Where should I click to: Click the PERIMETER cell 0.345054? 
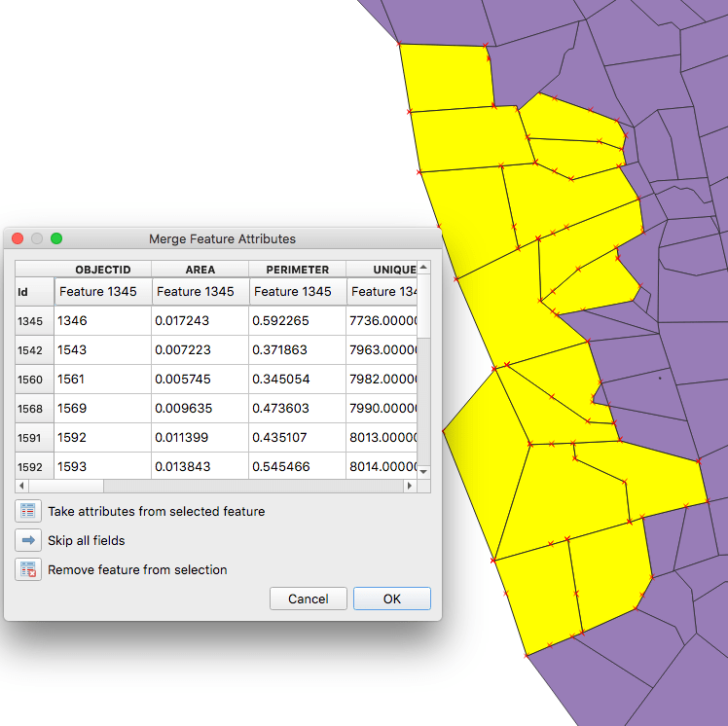(x=297, y=380)
